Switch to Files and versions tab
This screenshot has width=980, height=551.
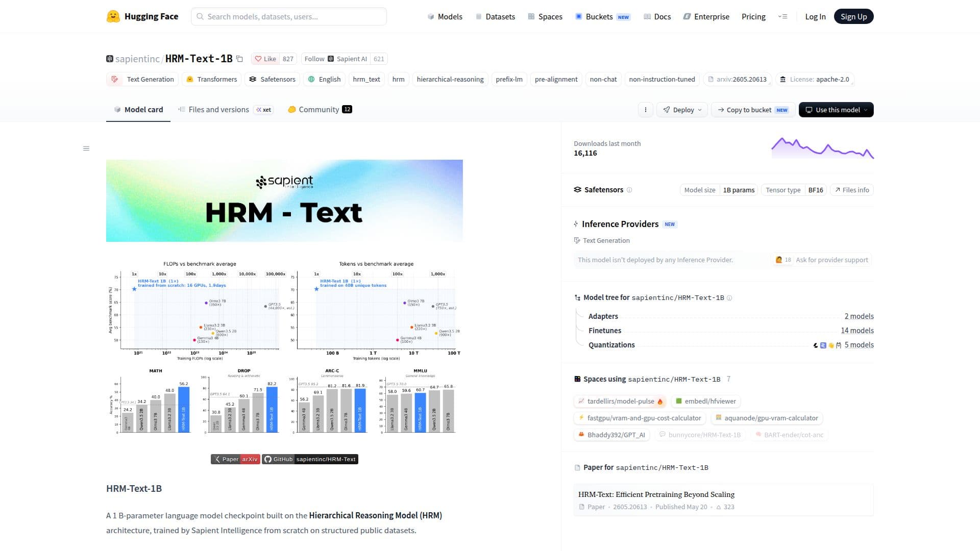225,110
